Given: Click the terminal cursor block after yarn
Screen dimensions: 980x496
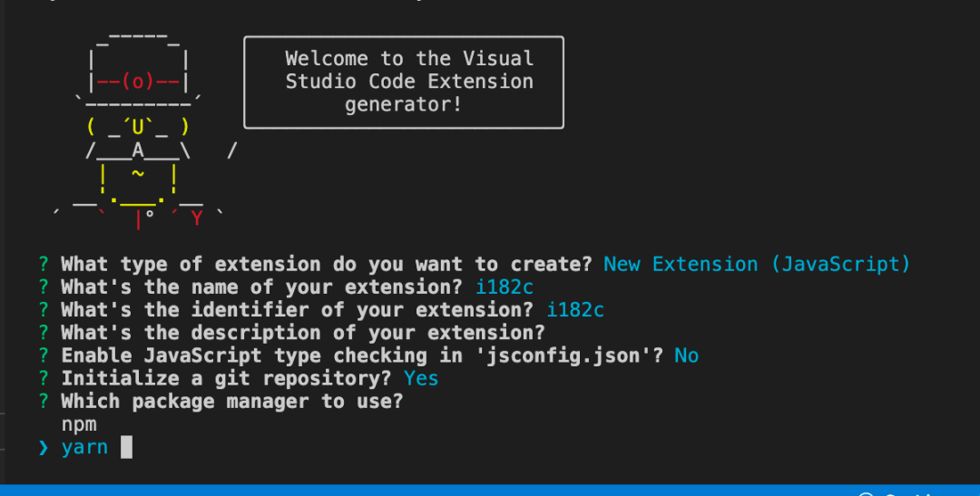Looking at the screenshot, I should point(126,447).
